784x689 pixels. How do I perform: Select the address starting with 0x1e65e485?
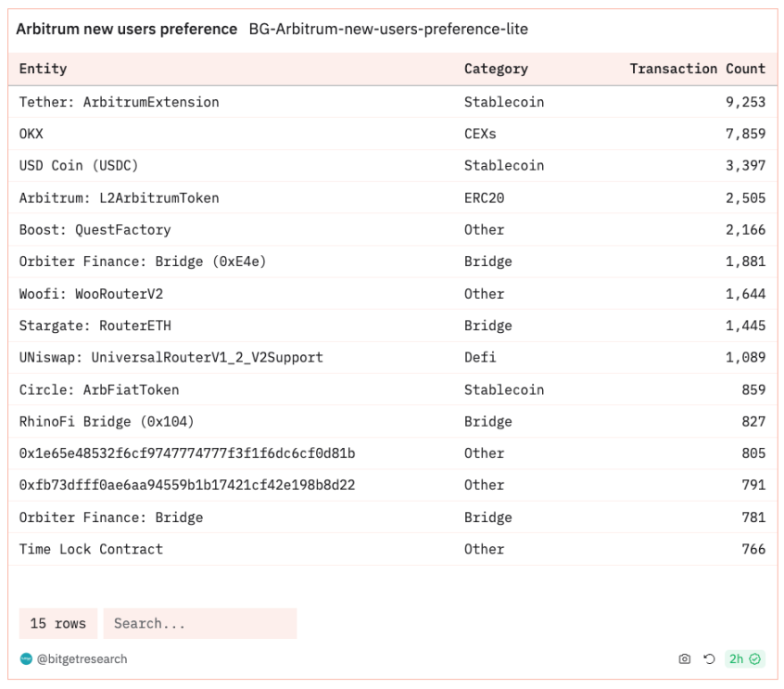[187, 453]
